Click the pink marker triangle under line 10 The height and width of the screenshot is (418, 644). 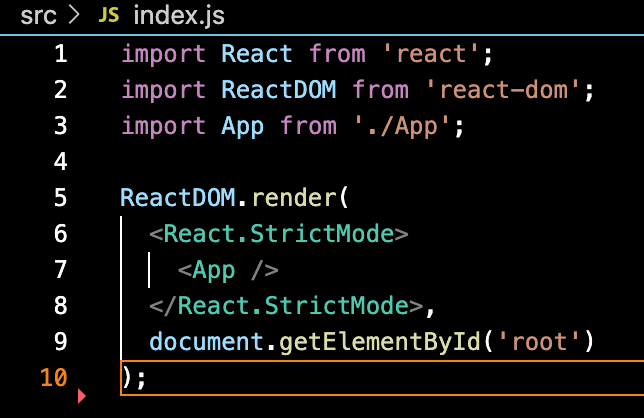[81, 396]
